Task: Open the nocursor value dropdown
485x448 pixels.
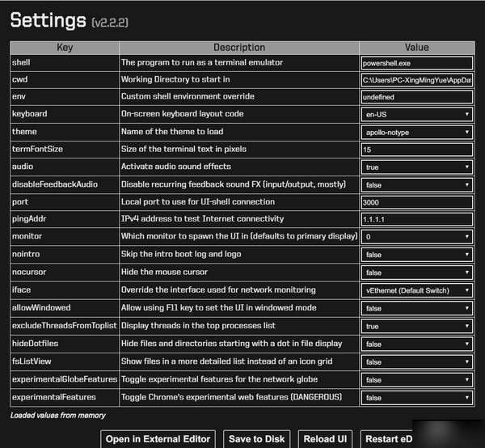Action: [x=416, y=273]
